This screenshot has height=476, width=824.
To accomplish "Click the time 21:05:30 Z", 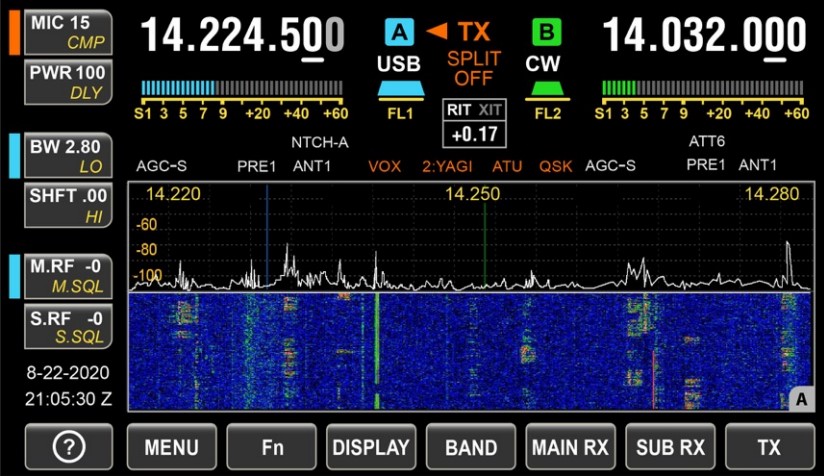I will (x=68, y=399).
